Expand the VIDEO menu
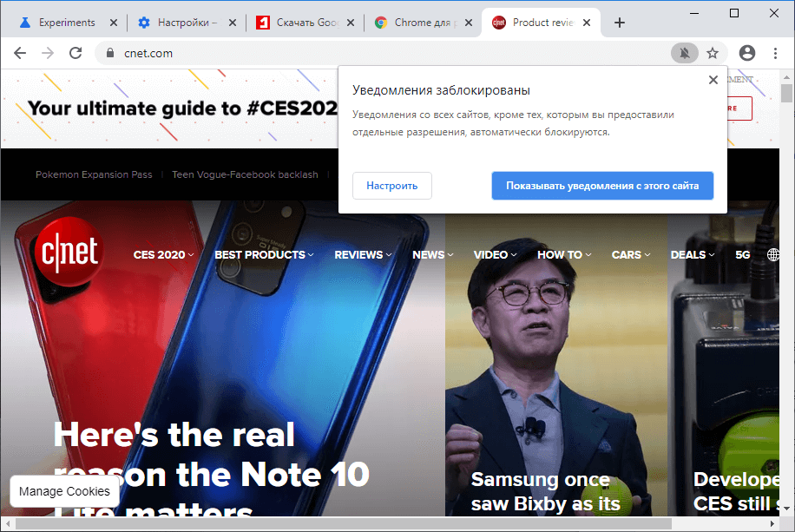Screen dimensions: 795x532 (x=496, y=254)
